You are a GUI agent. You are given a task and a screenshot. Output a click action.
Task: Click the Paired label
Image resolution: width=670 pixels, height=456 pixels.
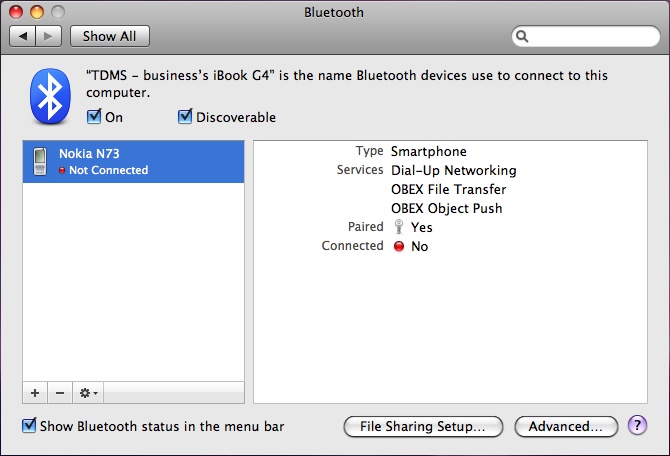365,227
